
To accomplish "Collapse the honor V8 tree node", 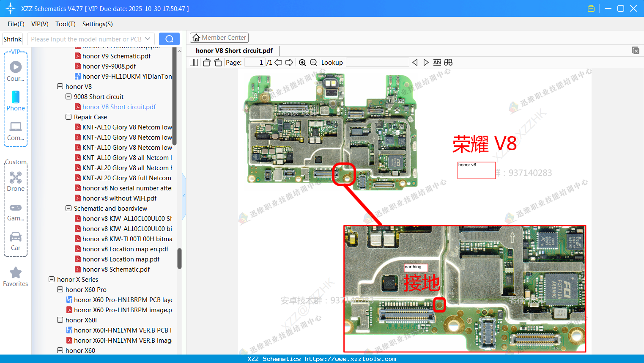I will tap(60, 87).
